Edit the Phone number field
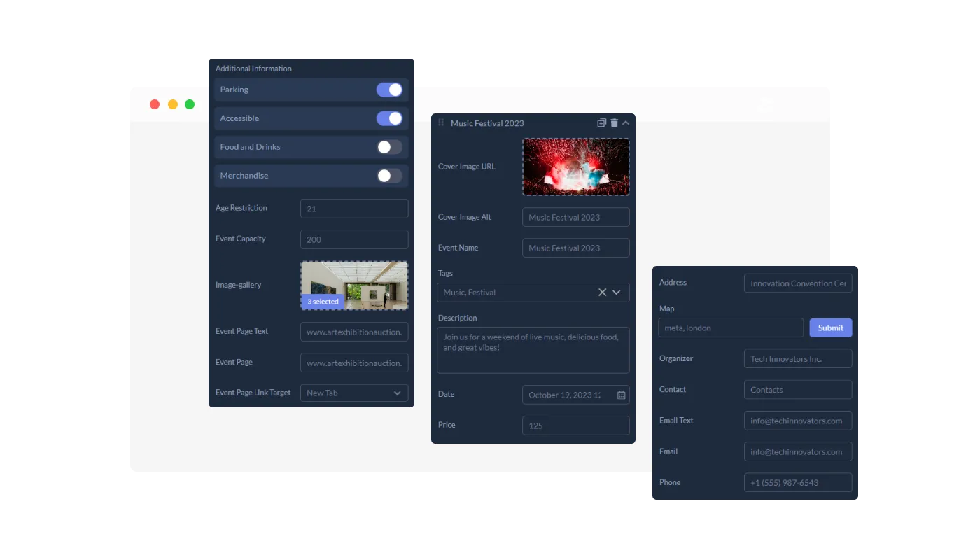The height and width of the screenshot is (560, 959). point(798,482)
